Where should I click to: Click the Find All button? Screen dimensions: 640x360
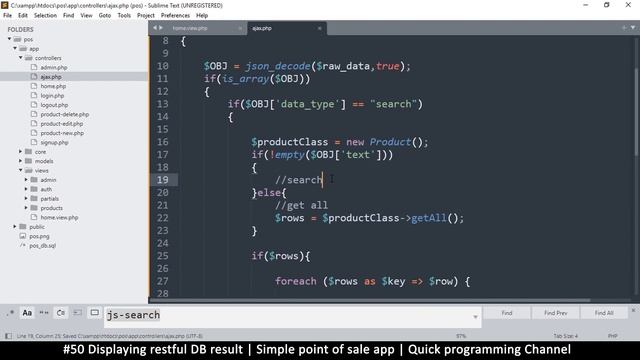point(604,313)
